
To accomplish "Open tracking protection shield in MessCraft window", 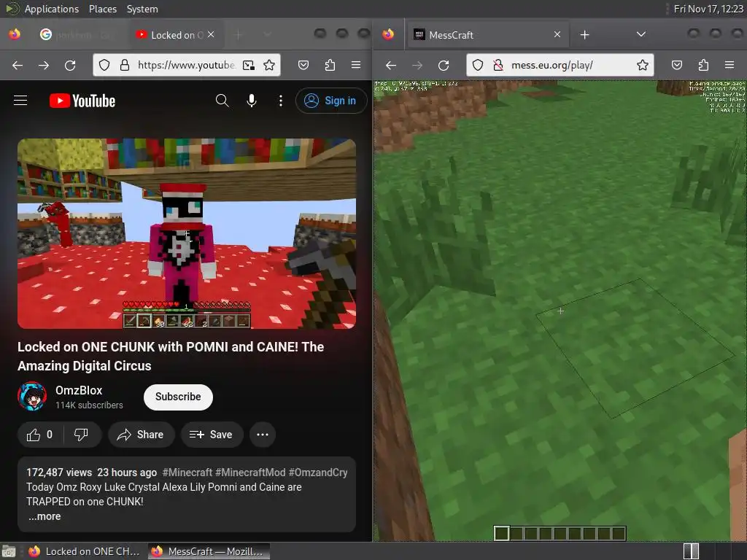I will [478, 65].
